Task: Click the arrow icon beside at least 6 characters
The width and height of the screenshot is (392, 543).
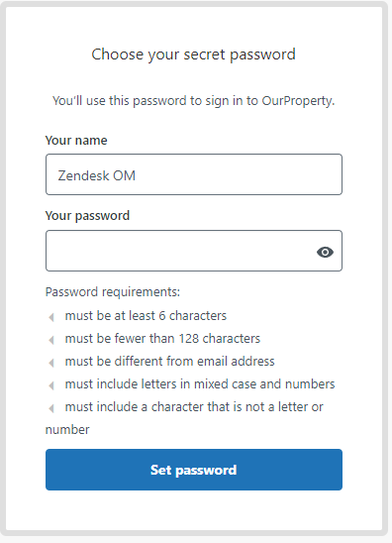Action: [51, 317]
